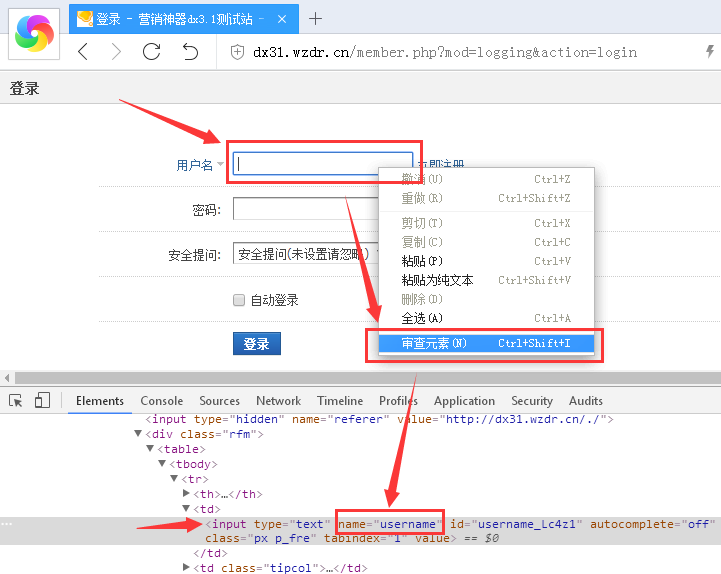Switch to the Console tab in DevTools
Image resolution: width=721 pixels, height=574 pixels.
tap(161, 401)
